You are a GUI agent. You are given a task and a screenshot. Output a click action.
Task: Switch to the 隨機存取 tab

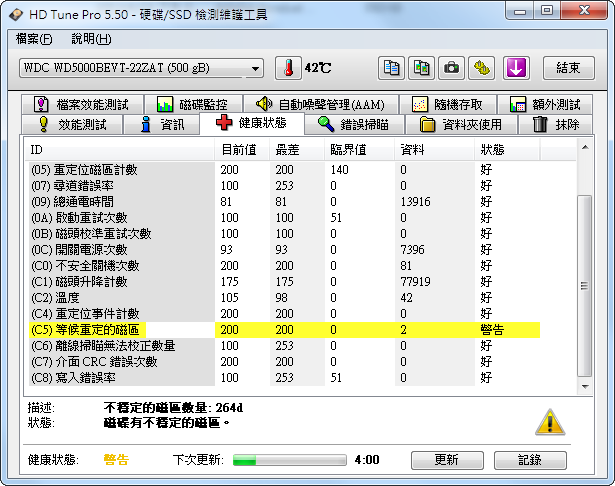click(448, 104)
